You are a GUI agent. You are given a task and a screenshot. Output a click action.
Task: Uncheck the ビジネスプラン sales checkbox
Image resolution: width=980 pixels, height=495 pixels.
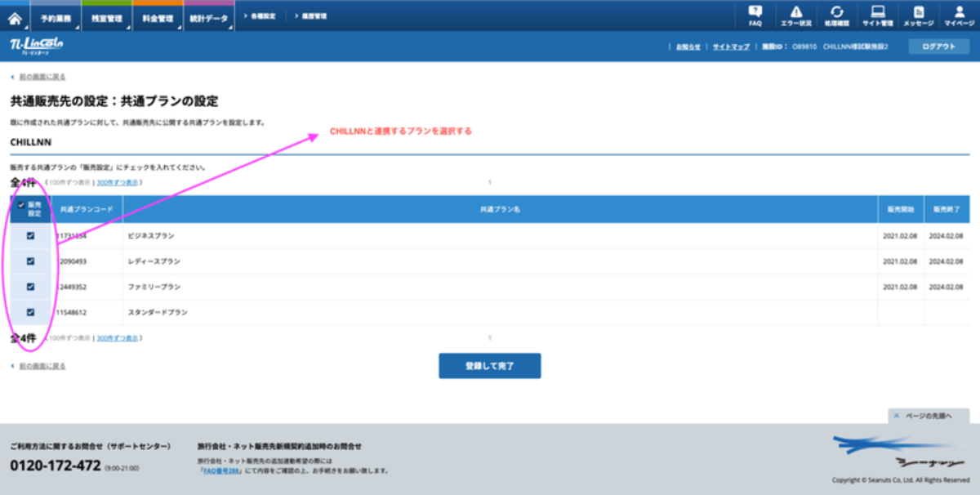pos(30,236)
